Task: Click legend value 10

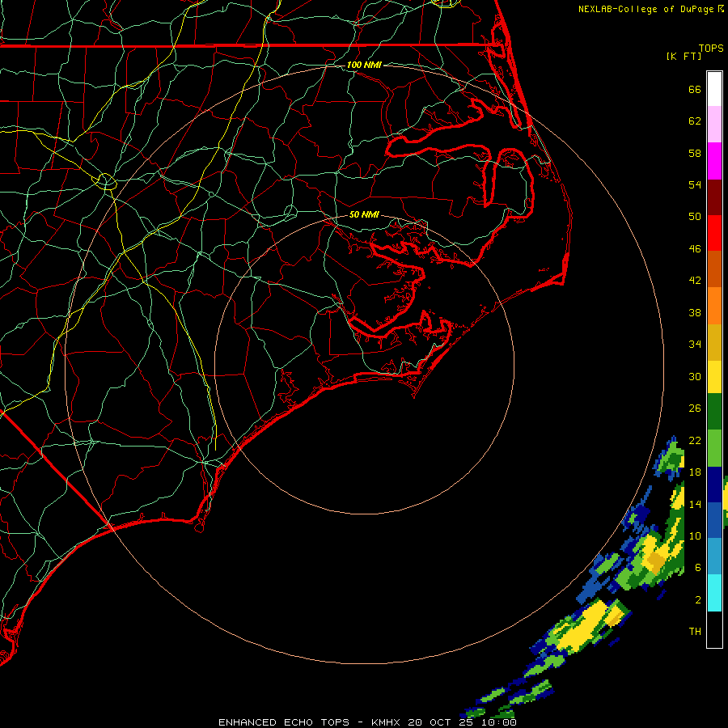Action: [x=695, y=535]
